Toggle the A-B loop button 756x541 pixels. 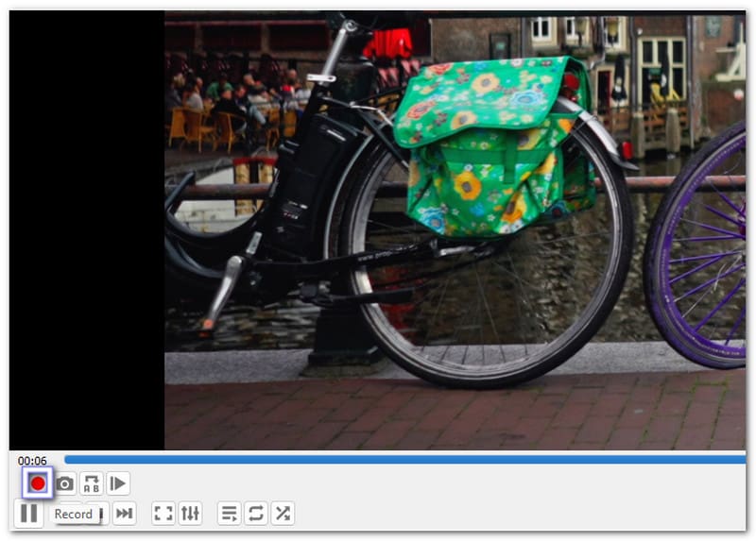point(92,484)
